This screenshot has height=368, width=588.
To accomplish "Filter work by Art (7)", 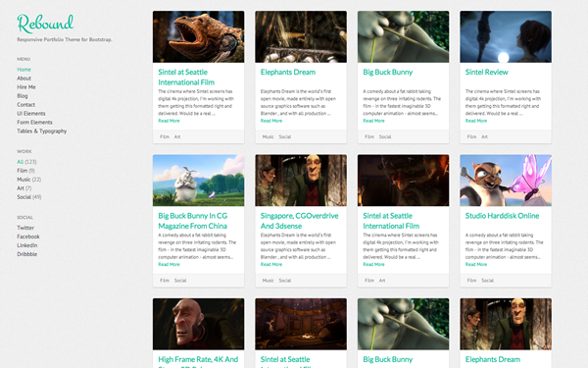I will [x=24, y=188].
